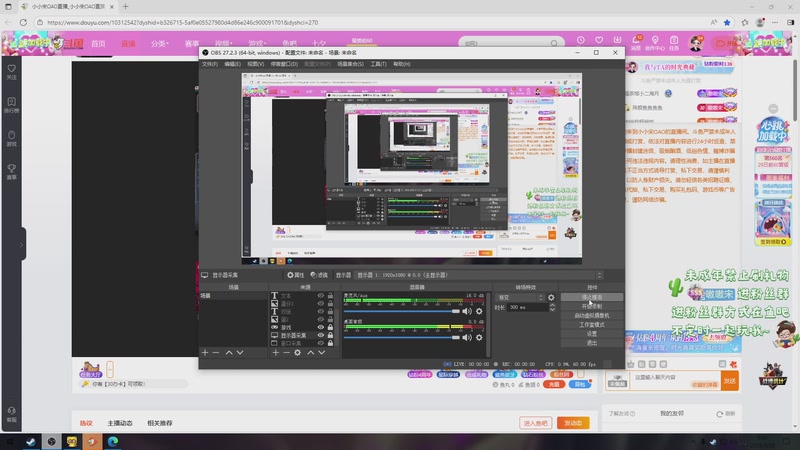Click the 发动态 orange button
The height and width of the screenshot is (450, 800).
(x=573, y=423)
